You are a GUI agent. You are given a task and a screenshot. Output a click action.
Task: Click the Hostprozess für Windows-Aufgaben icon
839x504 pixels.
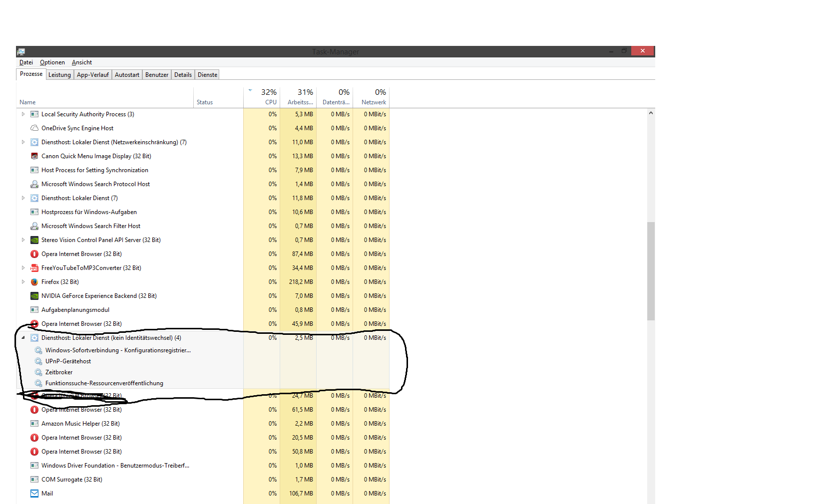point(34,212)
